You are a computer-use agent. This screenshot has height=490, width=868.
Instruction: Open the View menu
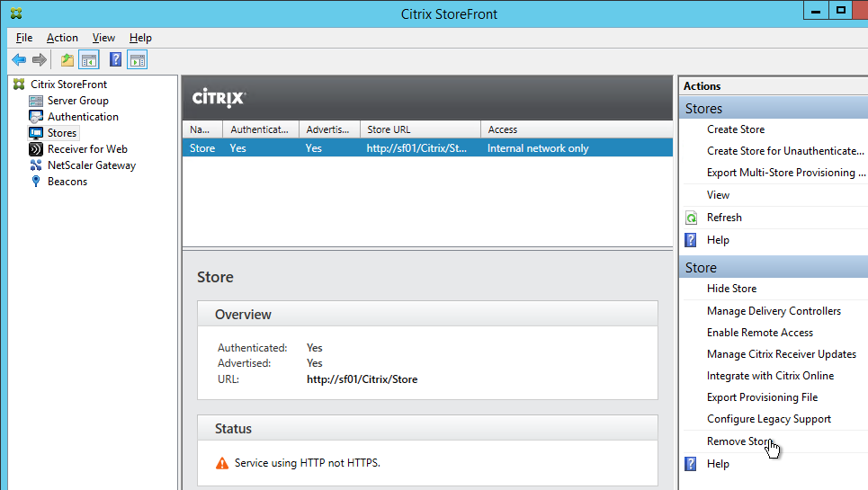pos(103,38)
